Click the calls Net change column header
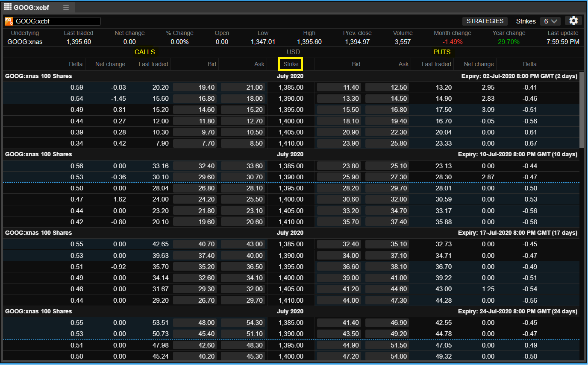The image size is (588, 365). (110, 64)
